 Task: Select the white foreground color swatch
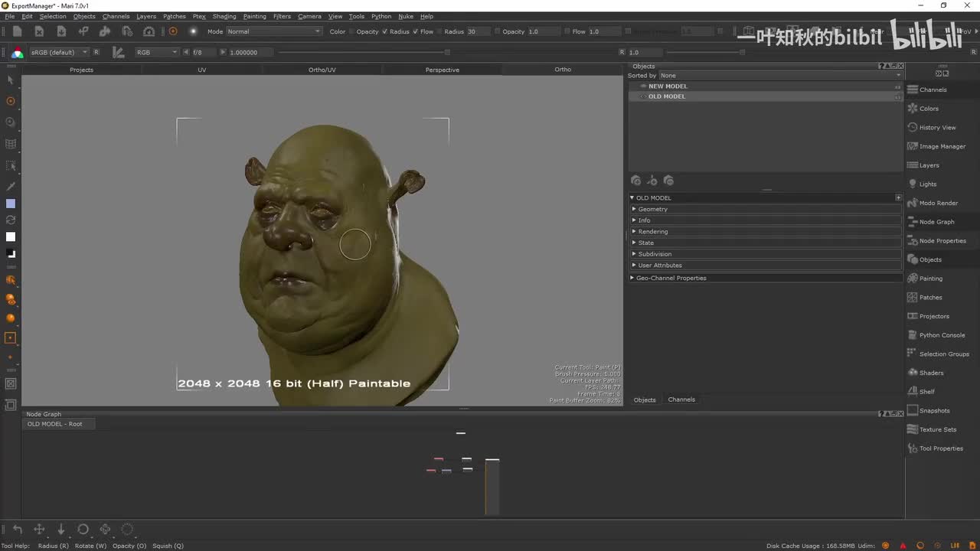(x=11, y=237)
